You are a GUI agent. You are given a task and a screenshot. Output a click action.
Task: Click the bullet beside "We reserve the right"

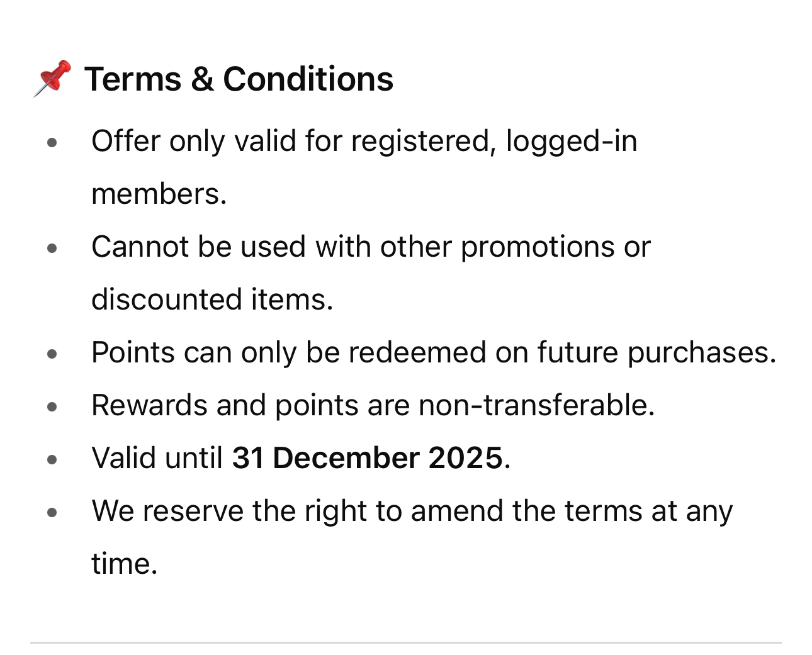coord(52,513)
